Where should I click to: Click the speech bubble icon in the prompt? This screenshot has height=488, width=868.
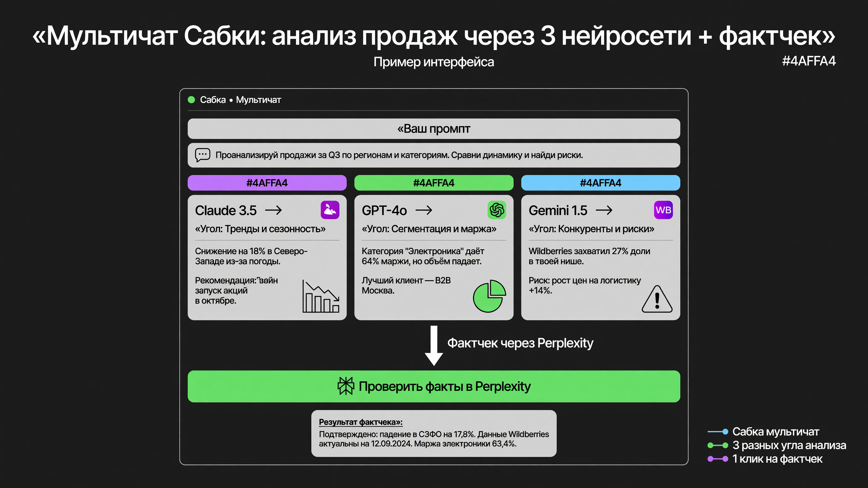click(x=203, y=155)
